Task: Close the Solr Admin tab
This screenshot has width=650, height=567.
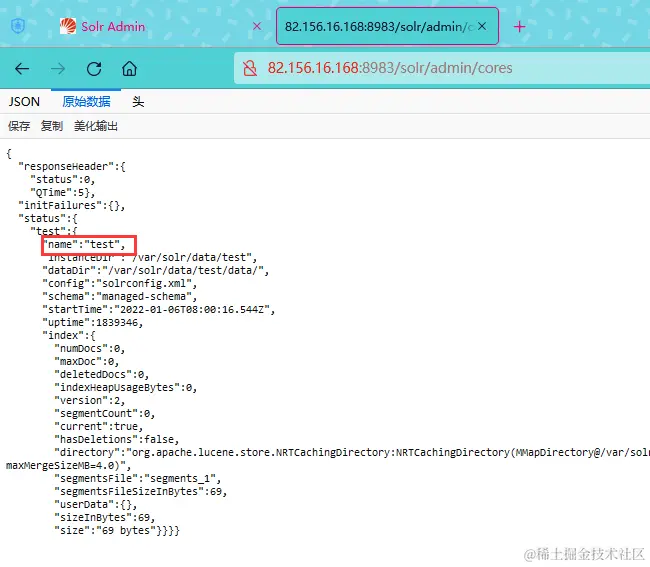Action: click(257, 27)
